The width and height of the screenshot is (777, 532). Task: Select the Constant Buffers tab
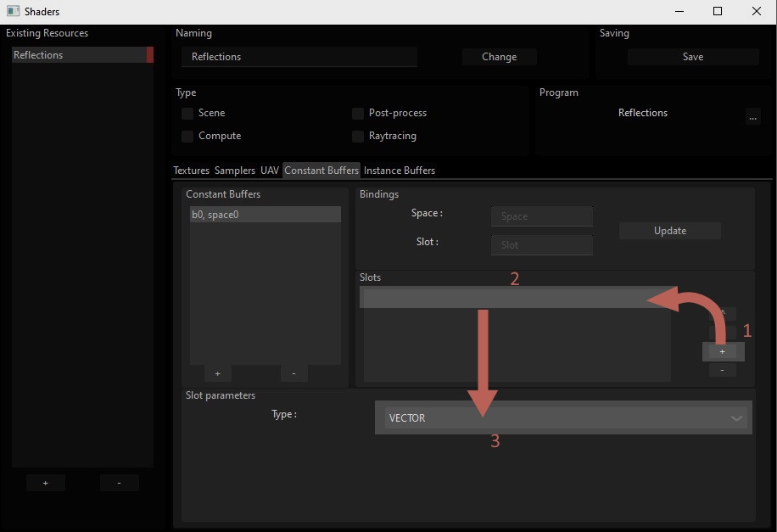click(321, 171)
